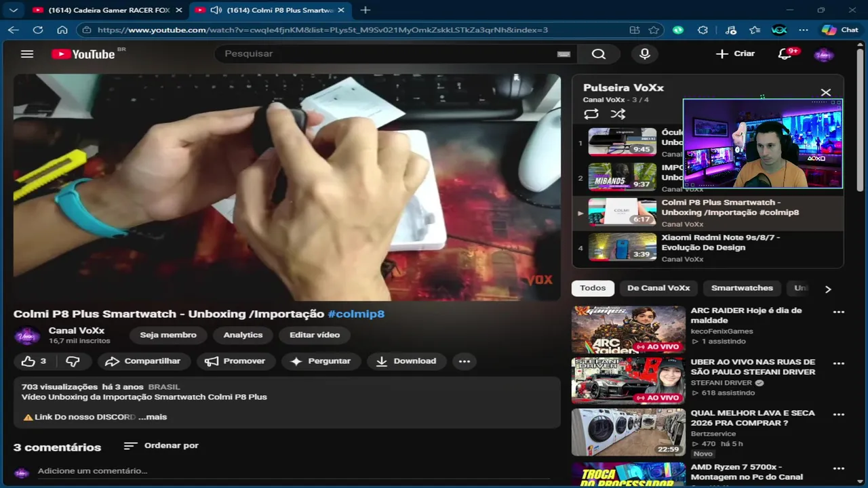Image resolution: width=868 pixels, height=488 pixels.
Task: Start voice search with the microphone
Action: (x=644, y=54)
